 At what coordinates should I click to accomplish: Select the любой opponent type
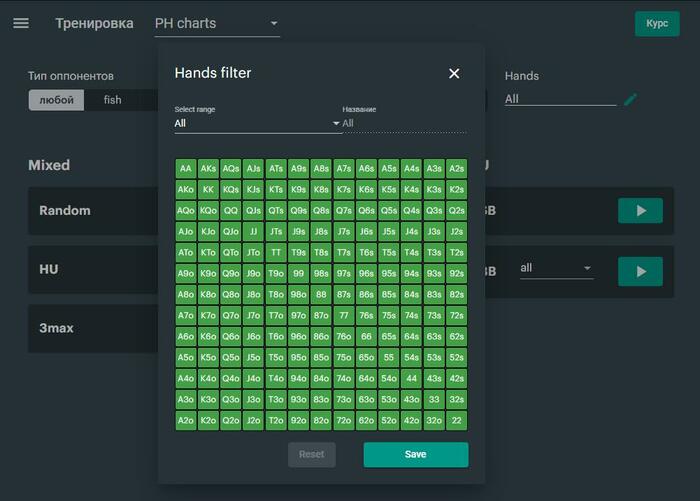(x=56, y=100)
